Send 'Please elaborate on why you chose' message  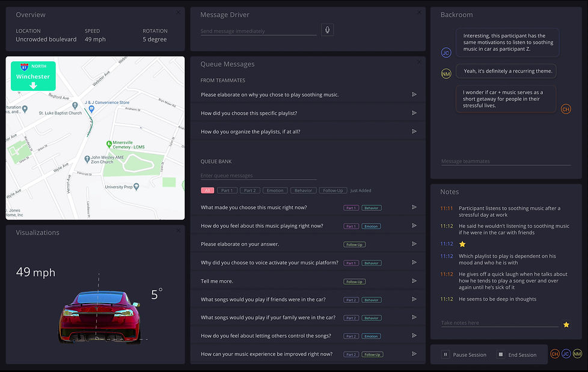414,94
